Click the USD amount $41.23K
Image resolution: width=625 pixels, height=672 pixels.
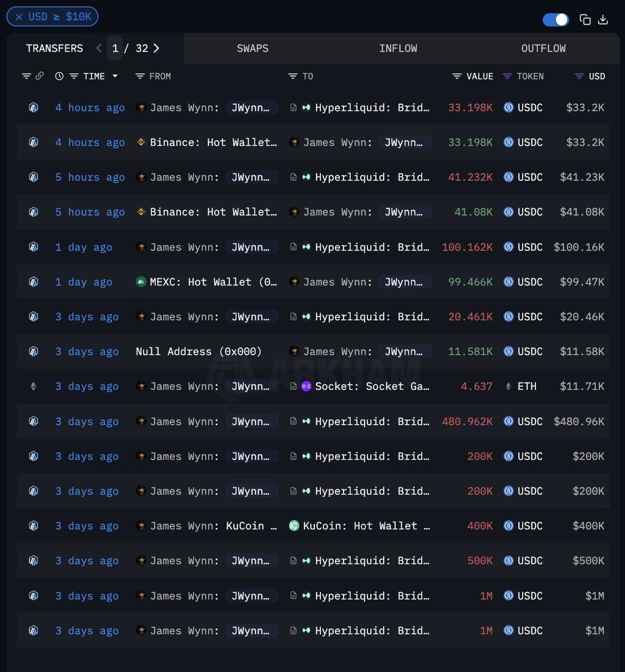[582, 177]
